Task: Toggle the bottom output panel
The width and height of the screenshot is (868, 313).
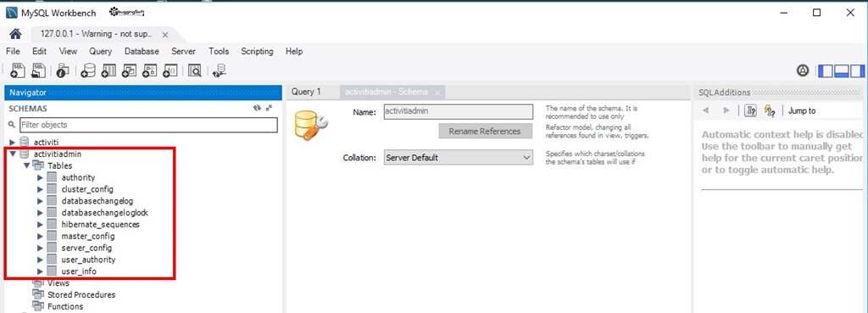Action: coord(842,70)
